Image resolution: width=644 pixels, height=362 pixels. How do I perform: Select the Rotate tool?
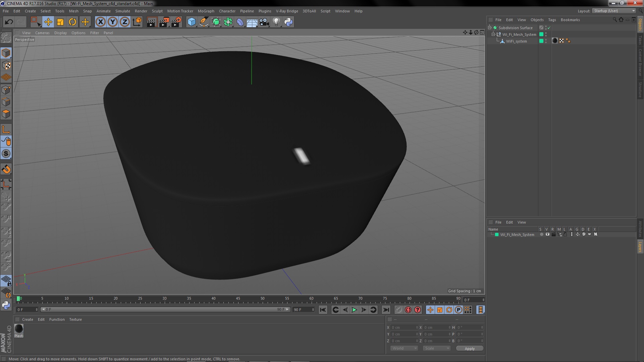72,22
